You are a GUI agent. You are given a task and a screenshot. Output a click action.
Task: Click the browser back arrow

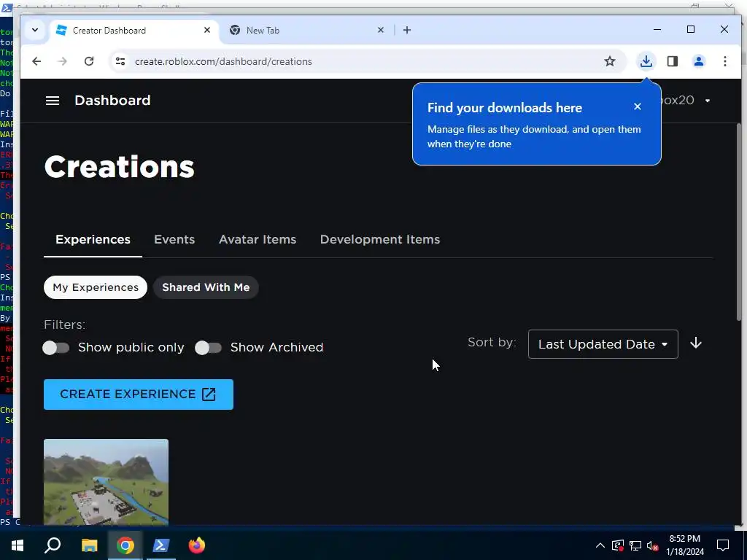36,61
